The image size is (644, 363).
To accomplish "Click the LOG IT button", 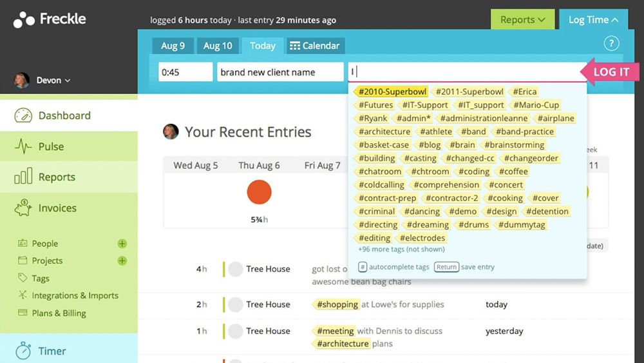I will click(611, 72).
